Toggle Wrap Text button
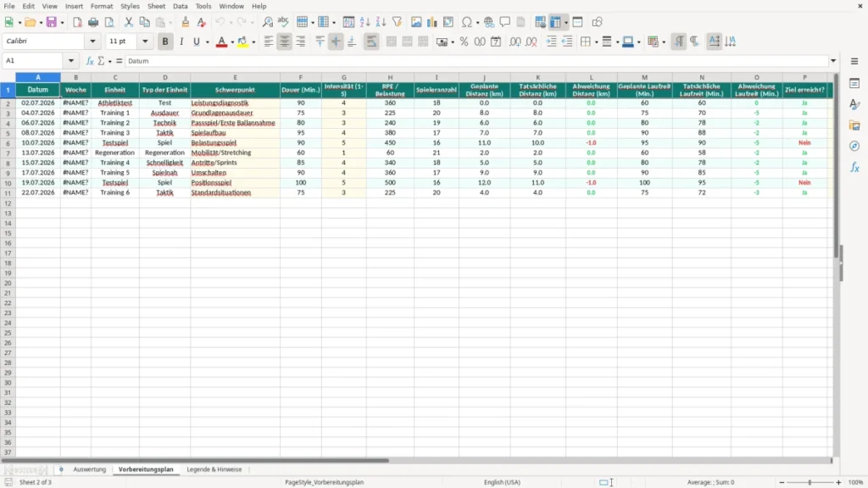The width and height of the screenshot is (868, 488). (371, 42)
